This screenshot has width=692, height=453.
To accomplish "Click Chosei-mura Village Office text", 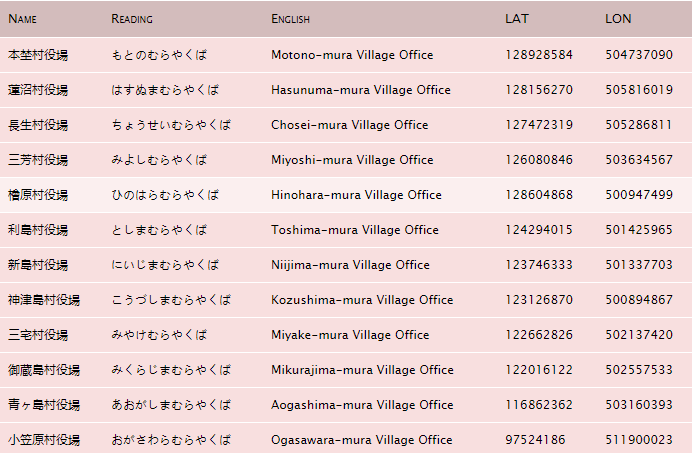I will (350, 125).
